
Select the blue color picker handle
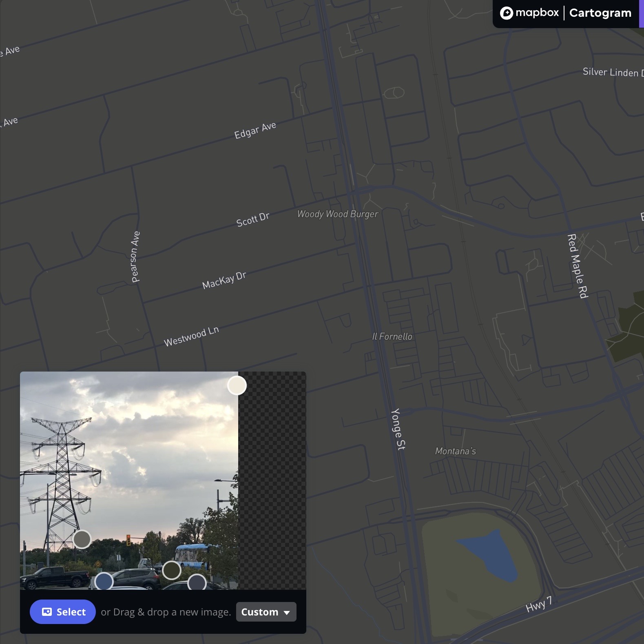point(104,581)
